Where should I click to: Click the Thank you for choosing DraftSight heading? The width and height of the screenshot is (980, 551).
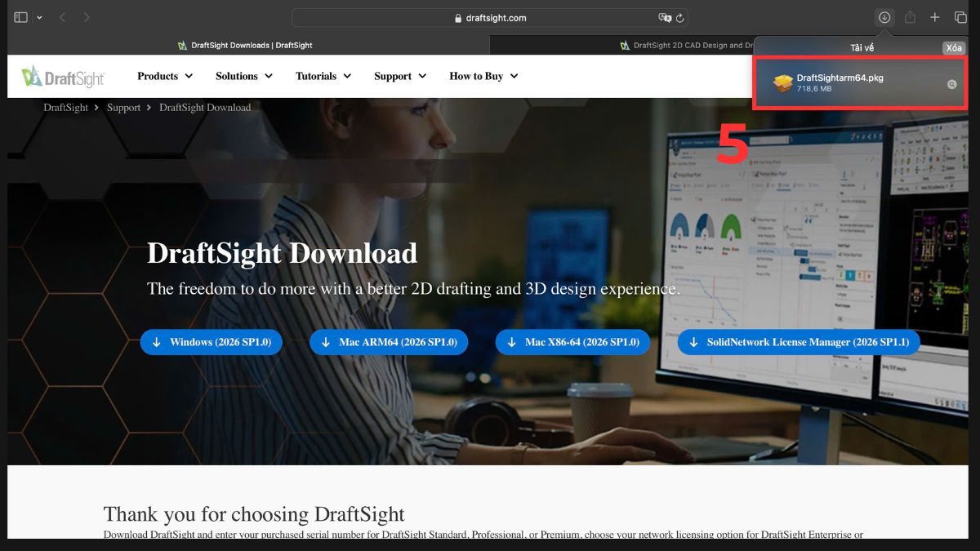(x=254, y=514)
